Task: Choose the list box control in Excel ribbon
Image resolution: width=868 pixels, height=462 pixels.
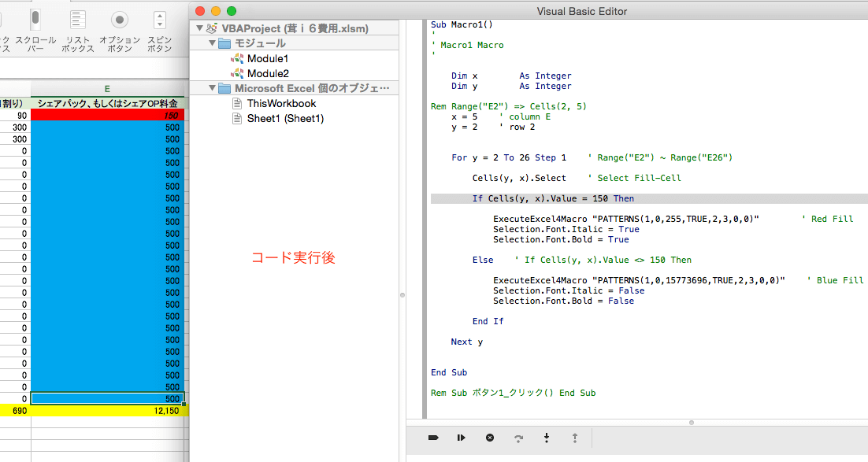Action: pos(77,31)
